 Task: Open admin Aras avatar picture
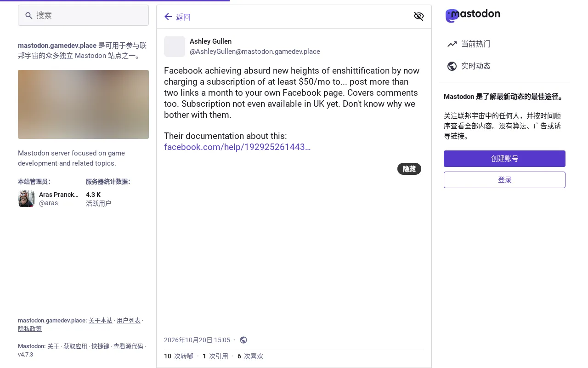coord(26,199)
